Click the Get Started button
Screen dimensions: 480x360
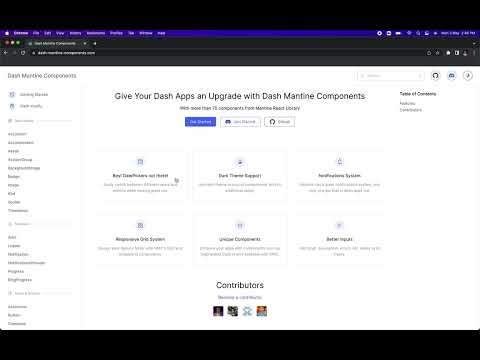[x=200, y=122]
